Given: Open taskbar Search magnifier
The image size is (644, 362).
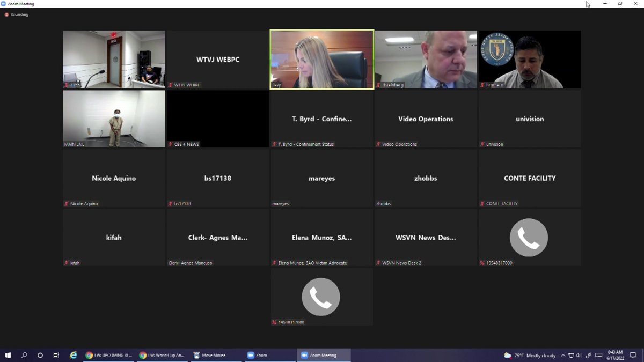Looking at the screenshot, I should coord(24,355).
